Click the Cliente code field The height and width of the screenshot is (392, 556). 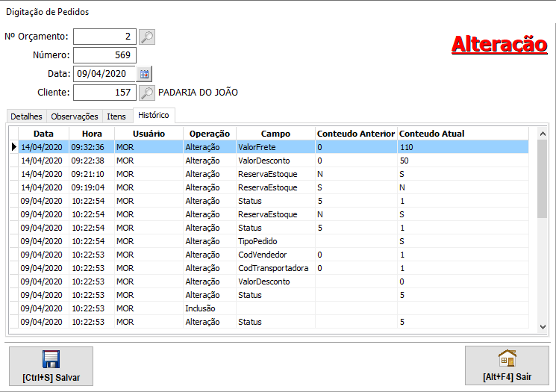pos(104,93)
